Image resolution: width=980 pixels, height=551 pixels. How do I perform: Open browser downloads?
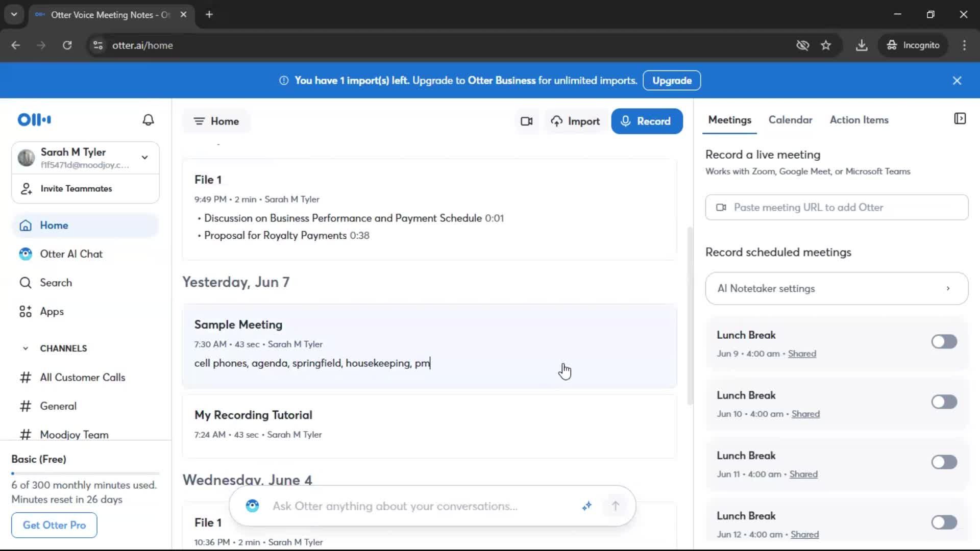(862, 45)
